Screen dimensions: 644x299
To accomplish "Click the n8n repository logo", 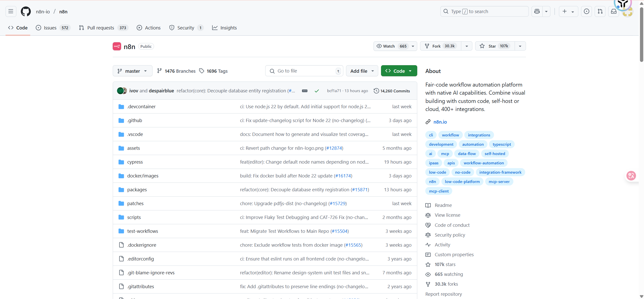I will click(x=117, y=46).
